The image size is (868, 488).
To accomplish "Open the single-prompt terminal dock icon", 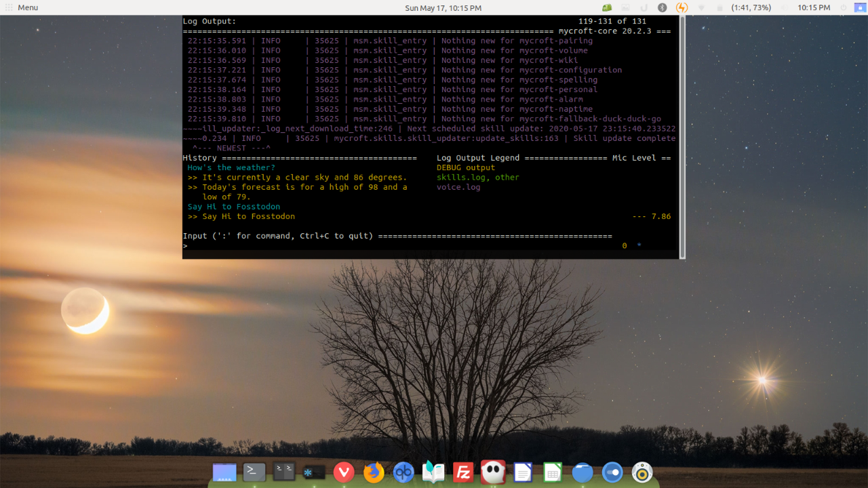I will pos(254,472).
